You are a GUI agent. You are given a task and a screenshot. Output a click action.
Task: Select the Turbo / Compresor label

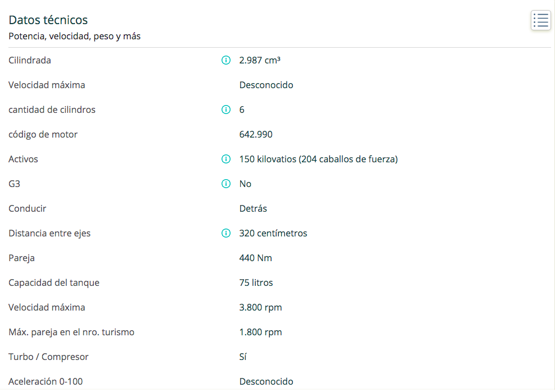coord(48,357)
